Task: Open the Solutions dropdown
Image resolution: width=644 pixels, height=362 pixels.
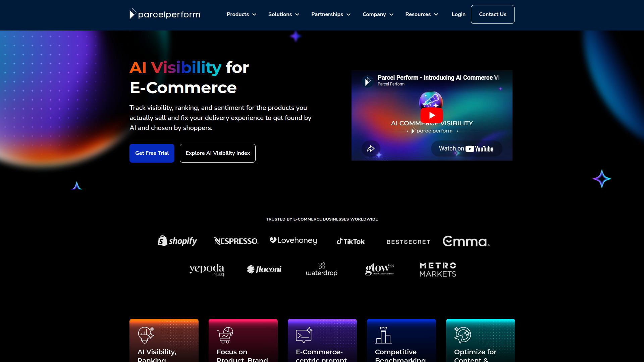Action: [x=283, y=14]
